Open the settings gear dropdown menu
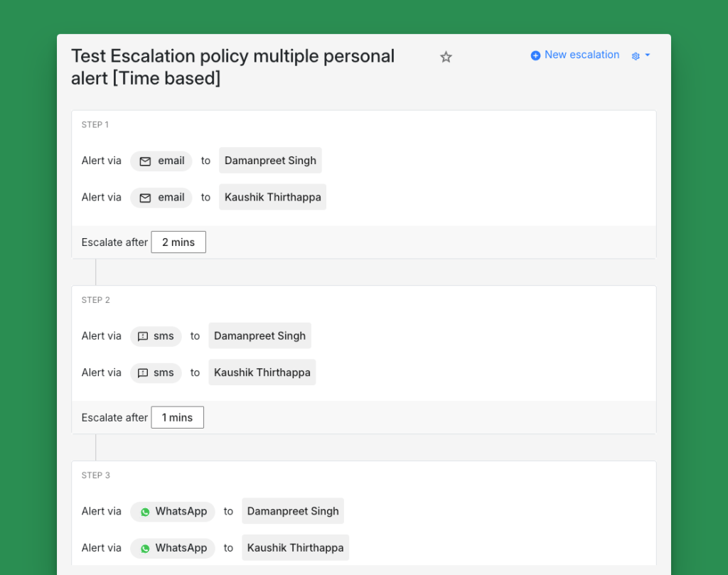The height and width of the screenshot is (575, 728). tap(636, 55)
